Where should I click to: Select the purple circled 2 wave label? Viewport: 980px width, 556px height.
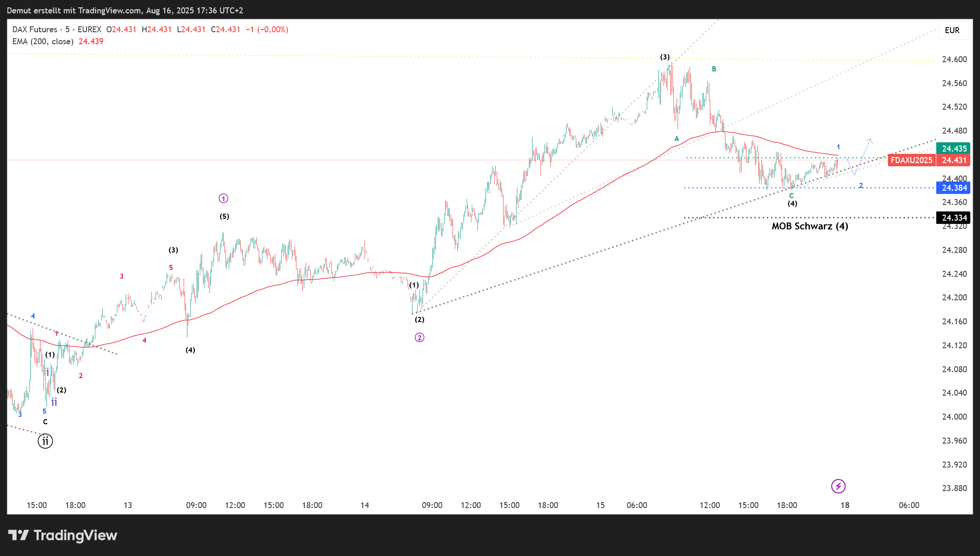click(x=419, y=338)
